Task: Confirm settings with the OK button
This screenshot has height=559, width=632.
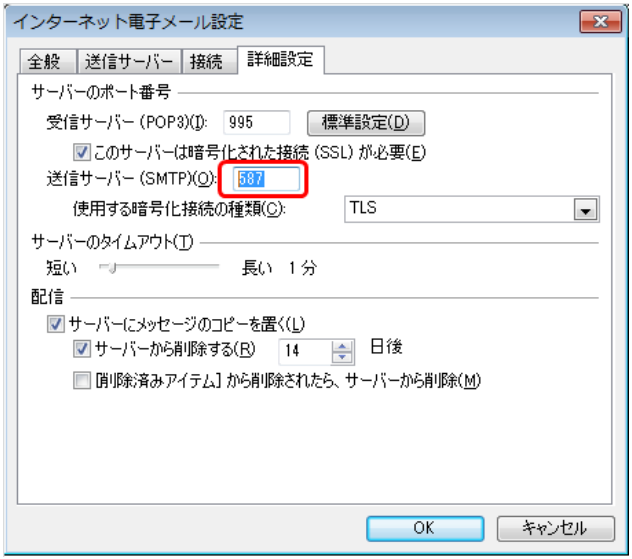Action: pos(425,528)
